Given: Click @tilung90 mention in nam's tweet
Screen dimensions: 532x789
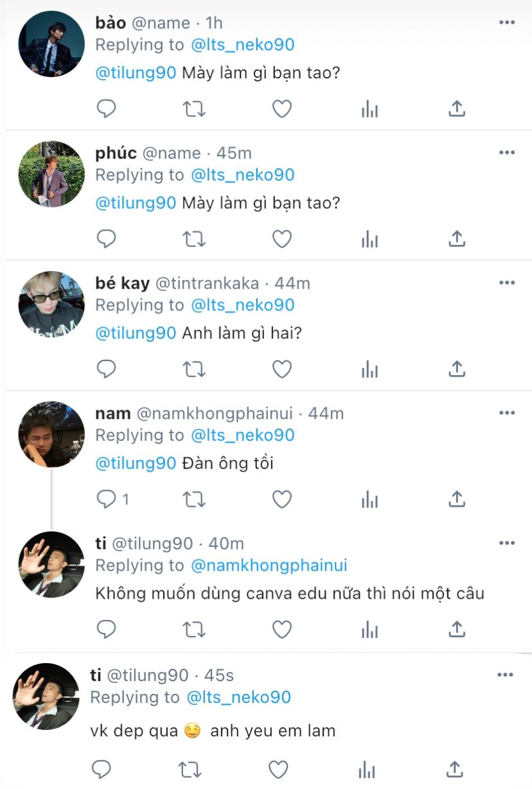Looking at the screenshot, I should (x=136, y=463).
